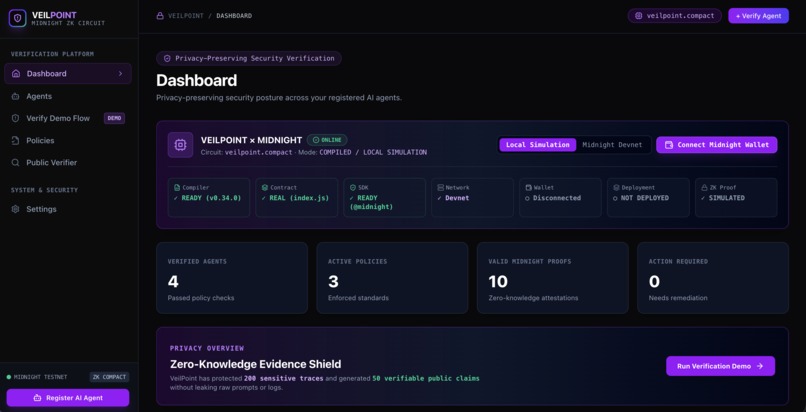Screen dimensions: 806x412
Task: Click the Deployment layers icon
Action: tap(616, 188)
